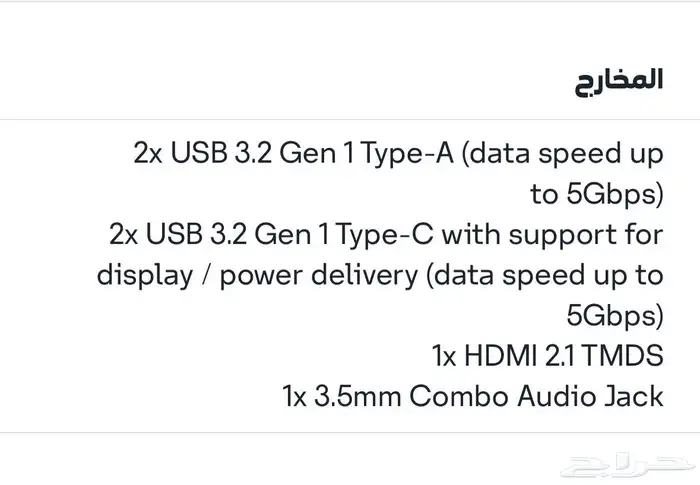This screenshot has height=485, width=700.
Task: Click the المخارج section header
Action: pos(619,81)
